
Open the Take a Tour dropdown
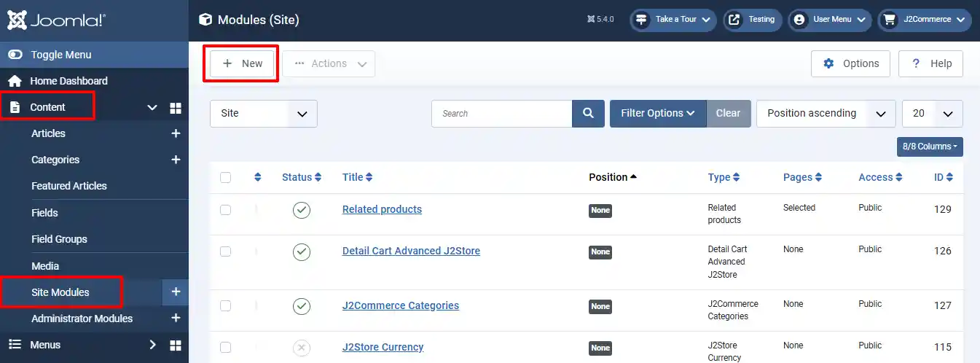click(x=673, y=20)
